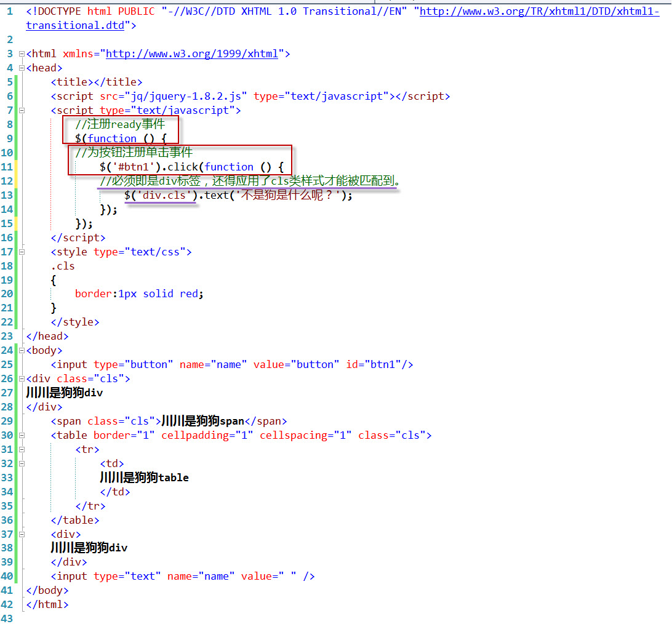Collapse the second div fold on line 37
This screenshot has height=624, width=672.
click(22, 534)
